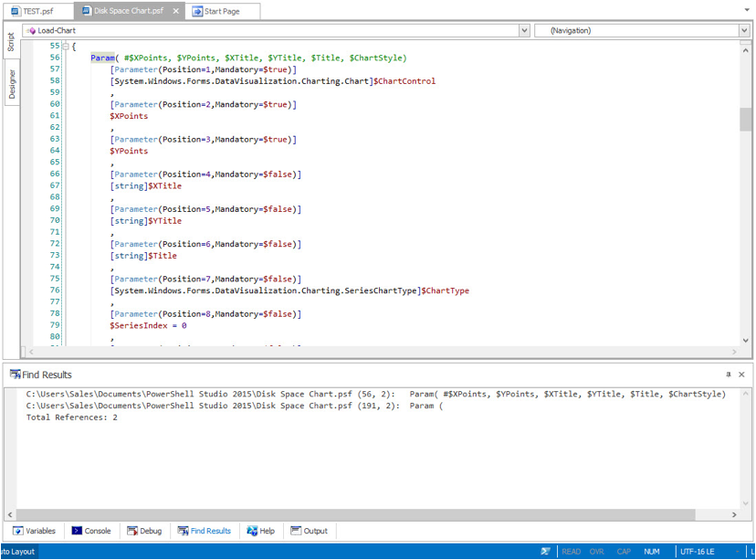Close the Find Results panel
The height and width of the screenshot is (560, 756).
(741, 375)
